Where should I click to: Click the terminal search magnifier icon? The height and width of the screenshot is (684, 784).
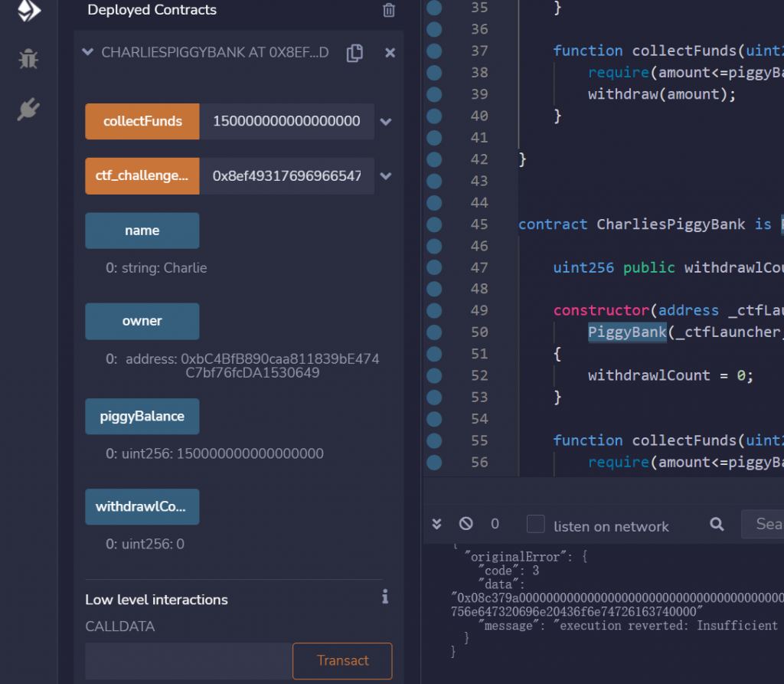pos(717,525)
